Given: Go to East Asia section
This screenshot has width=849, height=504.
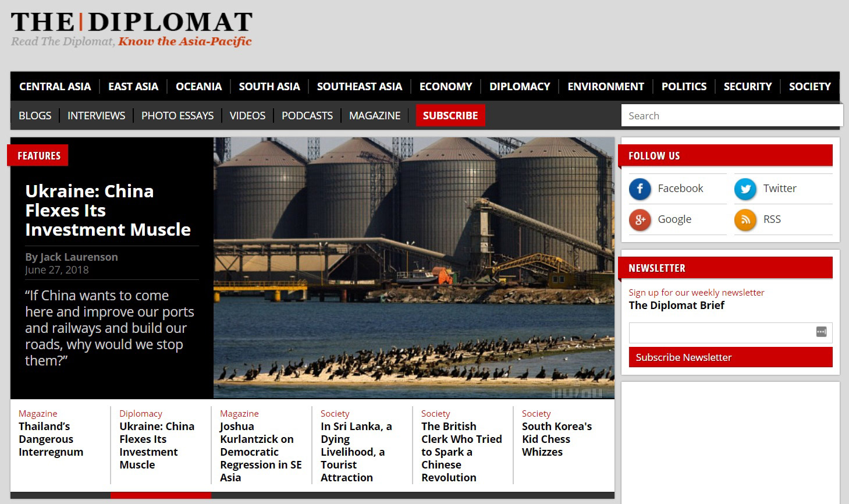Looking at the screenshot, I should click(x=133, y=86).
